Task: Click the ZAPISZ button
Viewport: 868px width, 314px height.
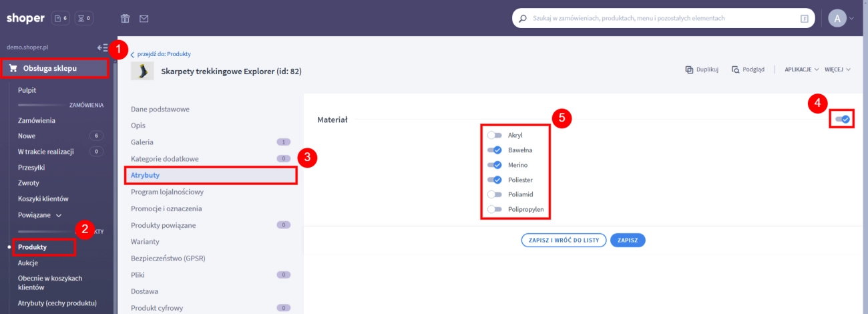Action: (x=628, y=240)
